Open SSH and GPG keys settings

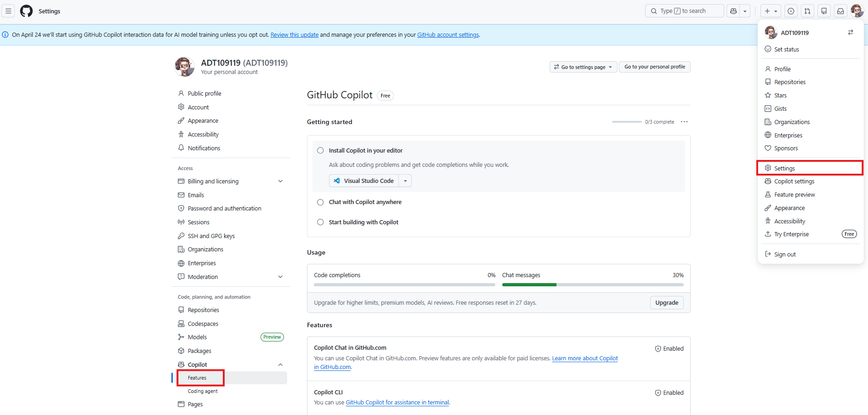(231, 236)
